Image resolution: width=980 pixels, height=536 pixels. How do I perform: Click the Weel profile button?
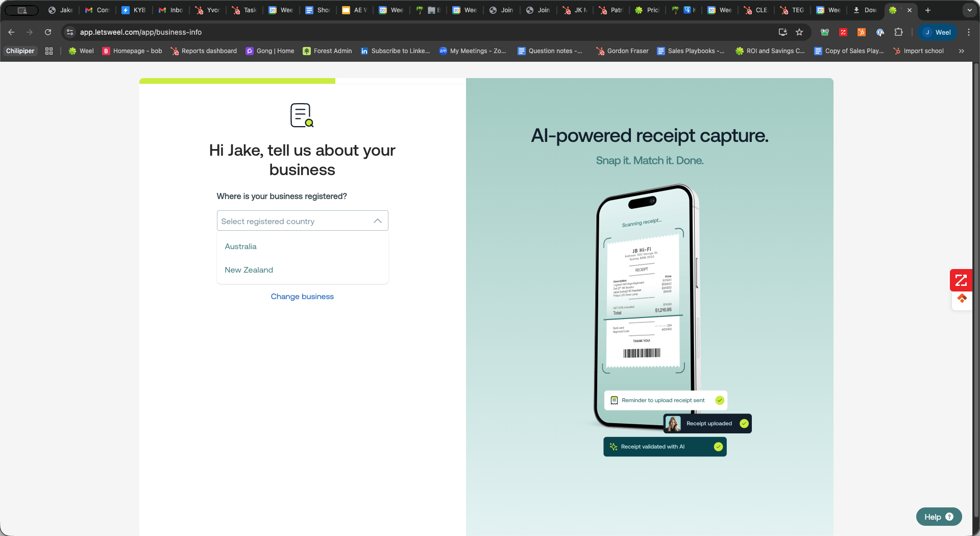pyautogui.click(x=938, y=32)
